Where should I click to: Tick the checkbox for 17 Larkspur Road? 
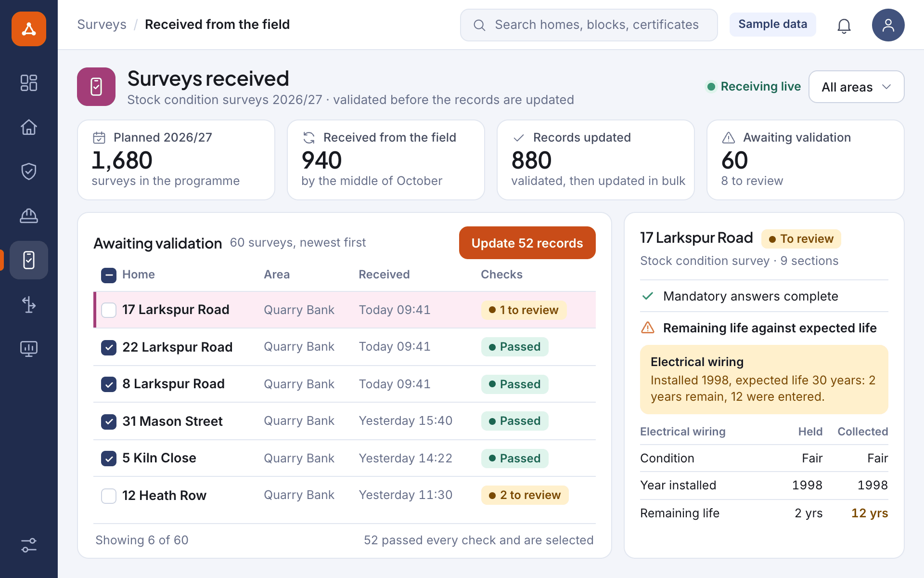click(109, 310)
